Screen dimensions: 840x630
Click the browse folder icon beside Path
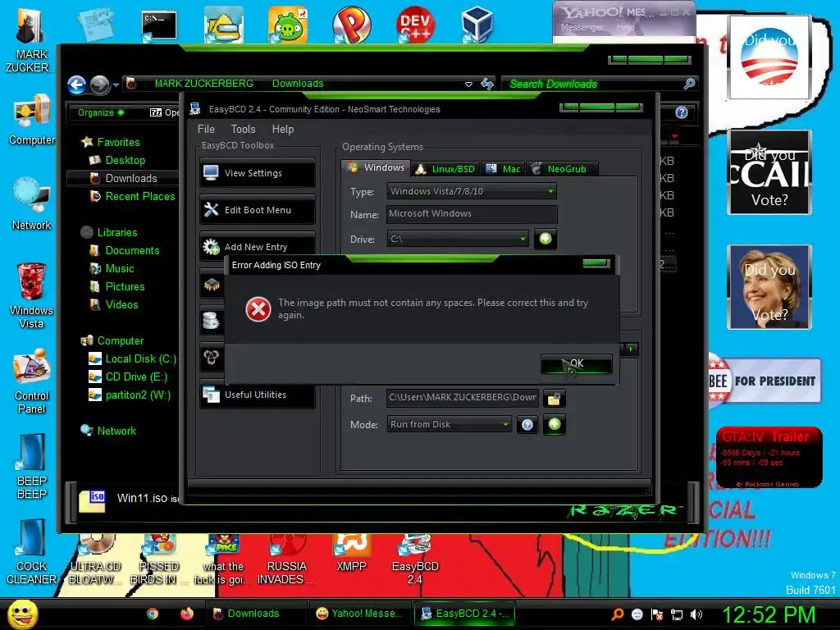tap(554, 398)
